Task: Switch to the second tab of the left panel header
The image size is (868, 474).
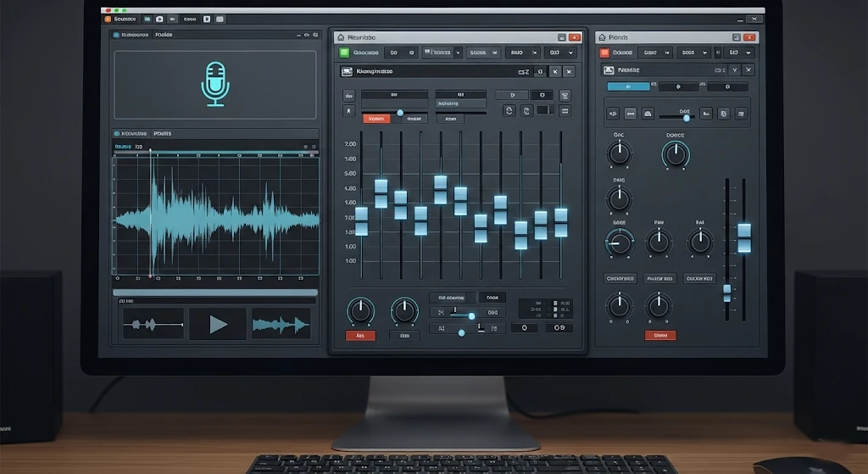Action: click(x=164, y=34)
